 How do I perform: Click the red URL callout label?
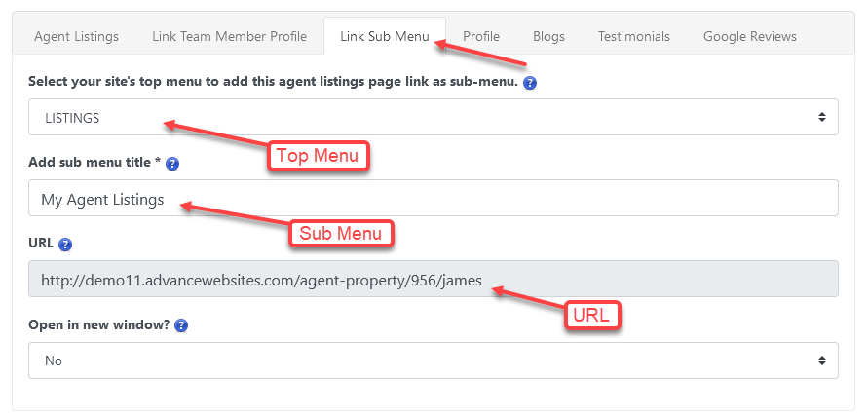click(593, 316)
